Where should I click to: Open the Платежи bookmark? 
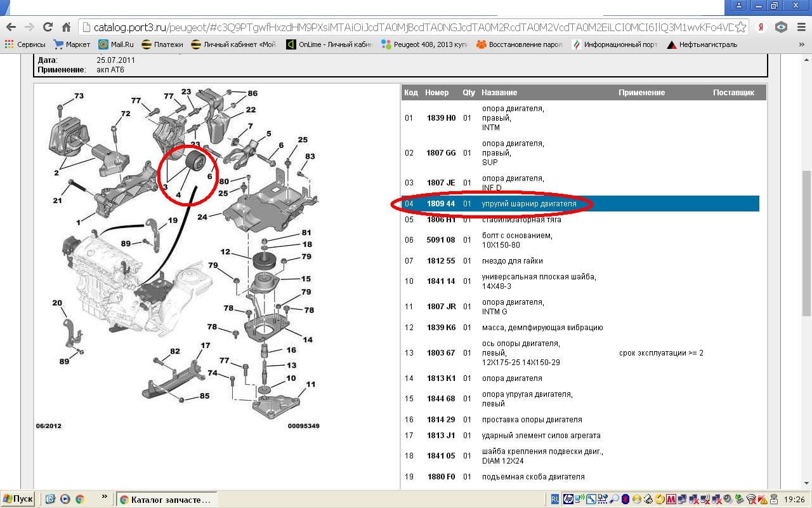(x=162, y=44)
